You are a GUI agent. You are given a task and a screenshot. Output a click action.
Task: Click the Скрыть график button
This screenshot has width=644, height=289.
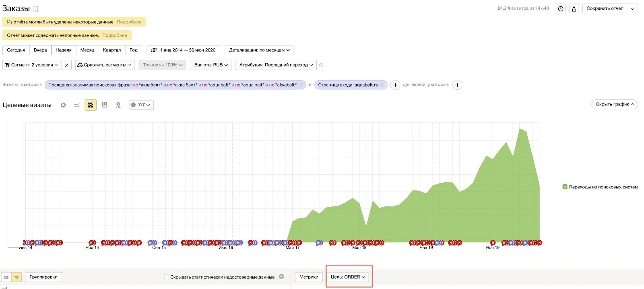[x=615, y=104]
